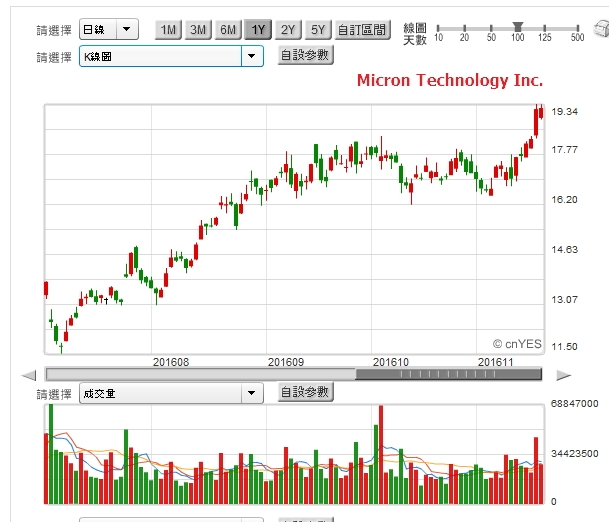This screenshot has height=522, width=609.
Task: Open the 成交量 indicator dropdown
Action: pos(171,393)
